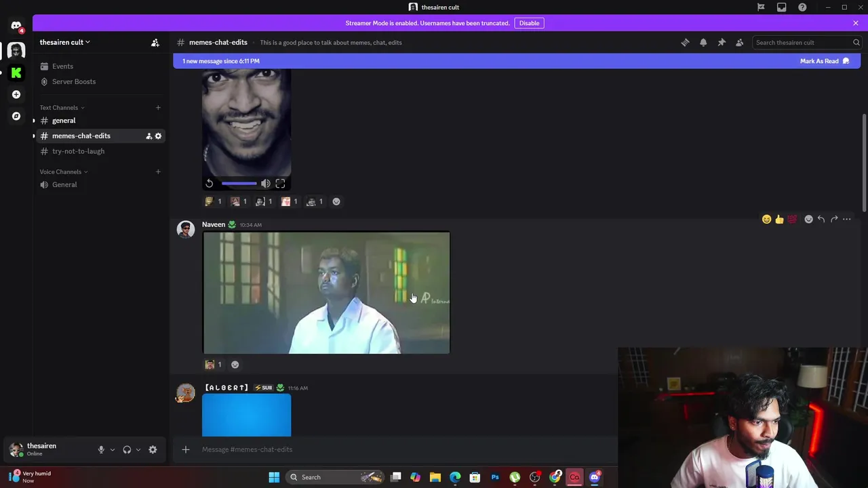This screenshot has height=488, width=868.
Task: Deafen using headphone icon
Action: (x=127, y=450)
